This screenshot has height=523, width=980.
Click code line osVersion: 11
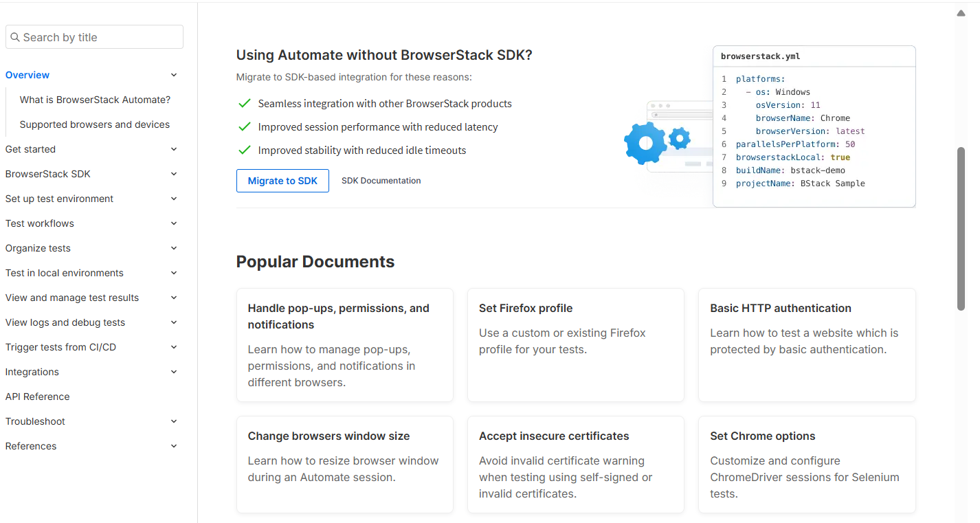pos(788,105)
